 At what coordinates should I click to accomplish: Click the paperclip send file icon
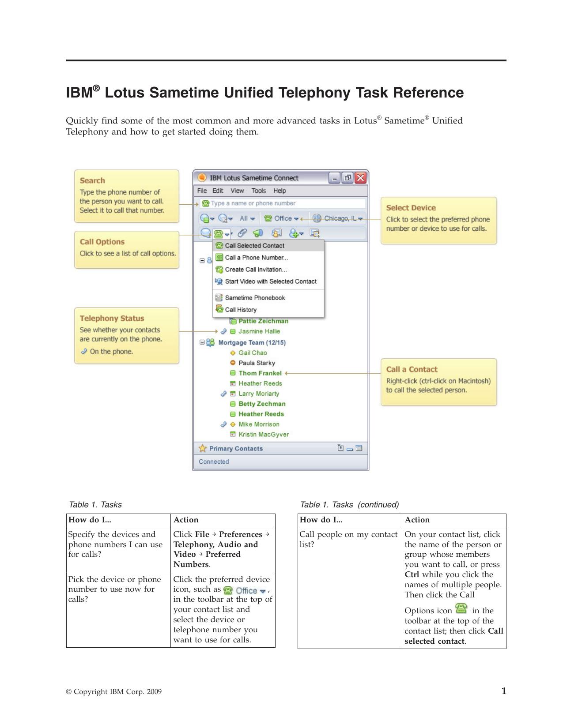coord(242,233)
